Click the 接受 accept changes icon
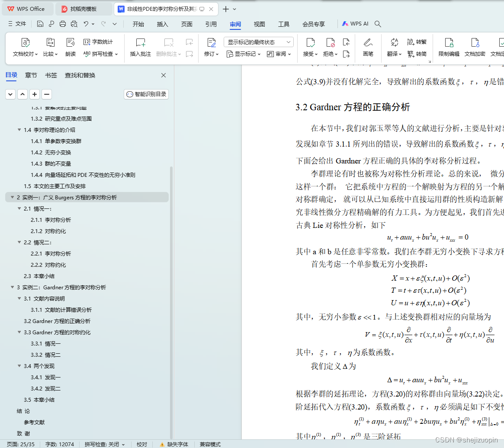Screen dimensions: 504x448 [x=310, y=43]
